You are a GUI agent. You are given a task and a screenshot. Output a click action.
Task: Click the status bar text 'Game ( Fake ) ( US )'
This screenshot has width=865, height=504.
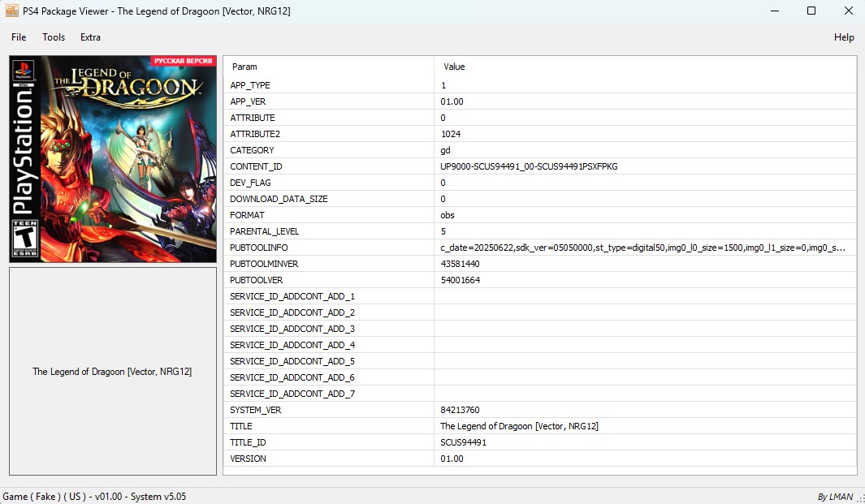[44, 496]
